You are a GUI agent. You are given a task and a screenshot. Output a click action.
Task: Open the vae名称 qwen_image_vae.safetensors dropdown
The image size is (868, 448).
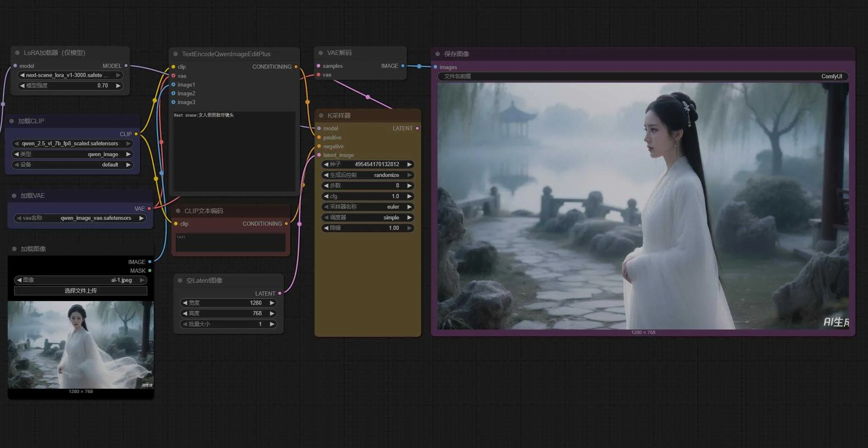[x=80, y=218]
